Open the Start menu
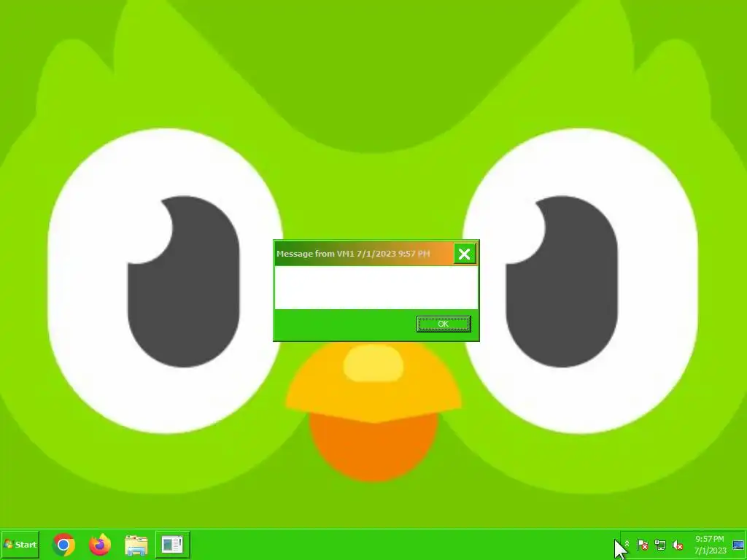The image size is (747, 560). coord(20,544)
